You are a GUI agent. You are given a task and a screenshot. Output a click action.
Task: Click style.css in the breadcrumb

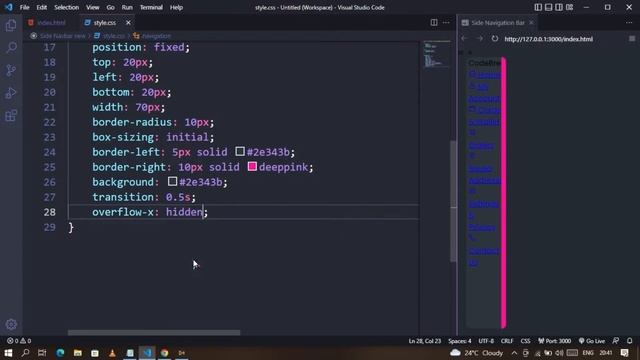point(109,36)
